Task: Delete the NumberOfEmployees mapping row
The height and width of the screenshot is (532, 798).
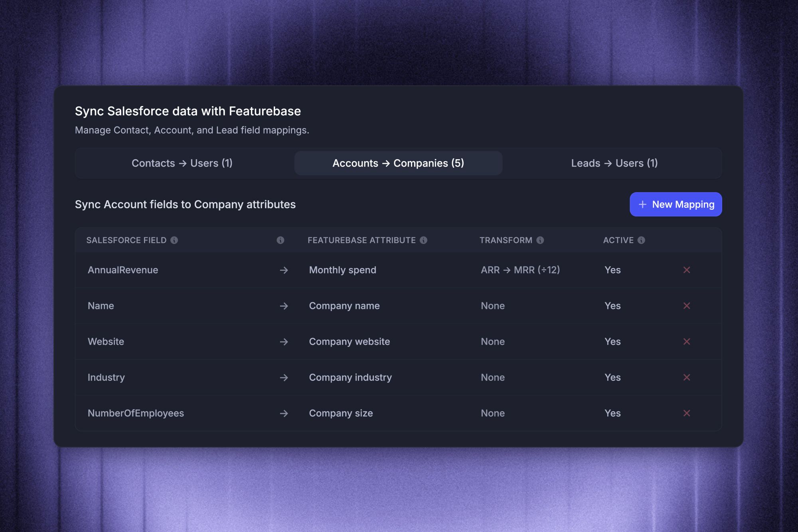Action: [687, 413]
